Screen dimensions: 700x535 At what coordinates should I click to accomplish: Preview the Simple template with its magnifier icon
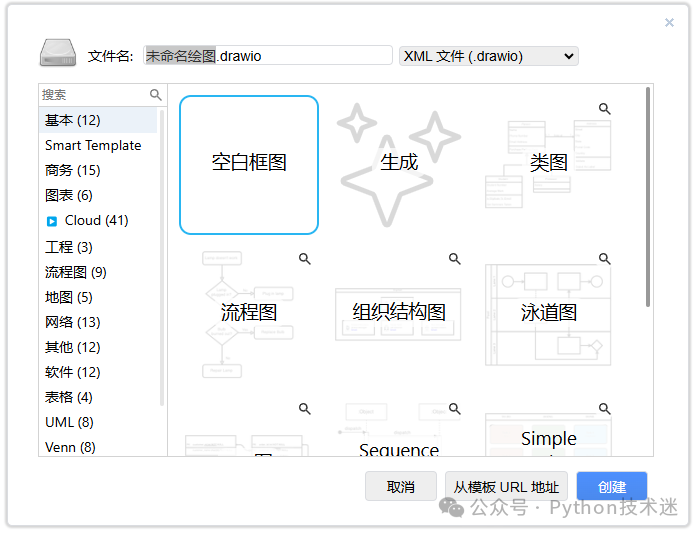(604, 409)
